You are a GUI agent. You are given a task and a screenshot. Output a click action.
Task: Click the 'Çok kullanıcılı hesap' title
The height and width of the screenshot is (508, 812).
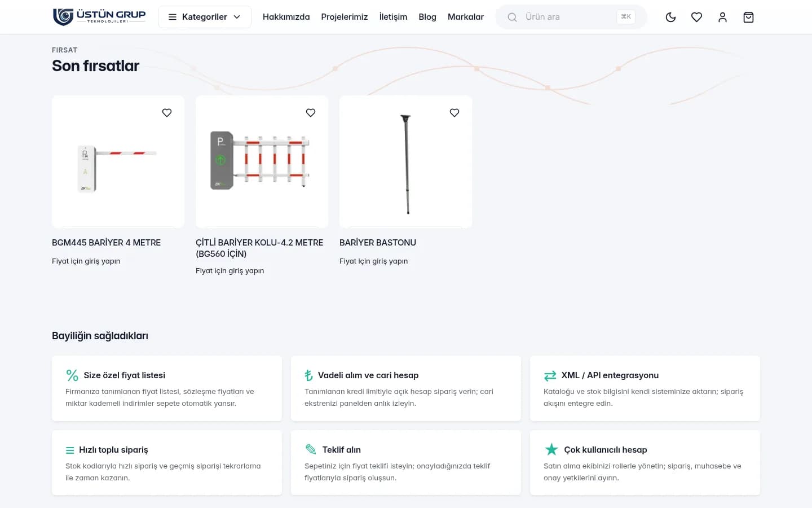pyautogui.click(x=606, y=450)
